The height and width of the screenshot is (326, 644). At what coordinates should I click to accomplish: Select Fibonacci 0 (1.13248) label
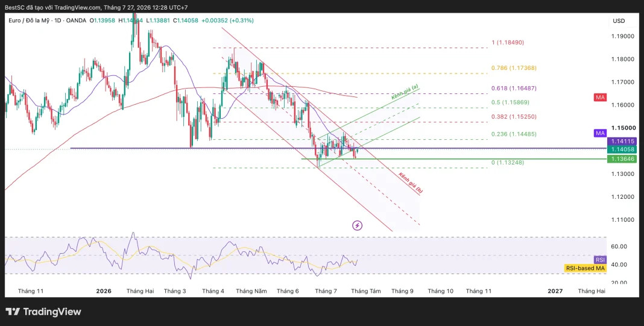508,163
